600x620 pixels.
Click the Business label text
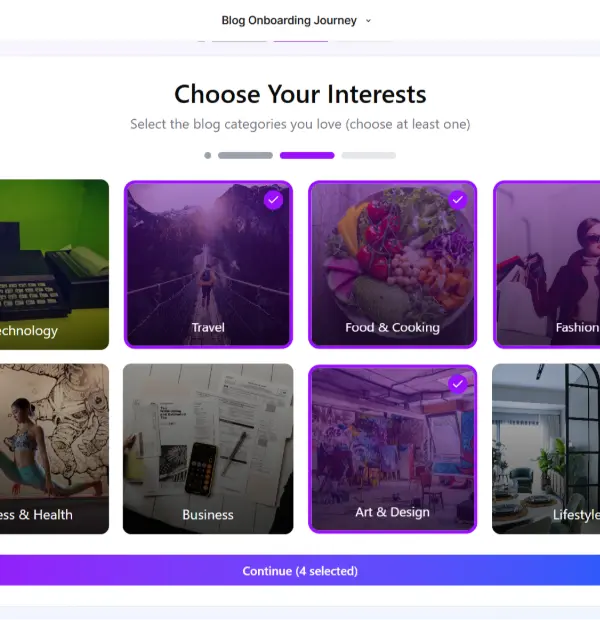pos(208,515)
